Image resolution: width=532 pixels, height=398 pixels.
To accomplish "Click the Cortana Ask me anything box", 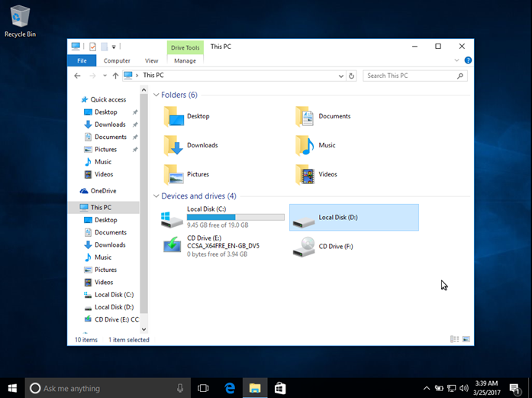I will pos(108,388).
